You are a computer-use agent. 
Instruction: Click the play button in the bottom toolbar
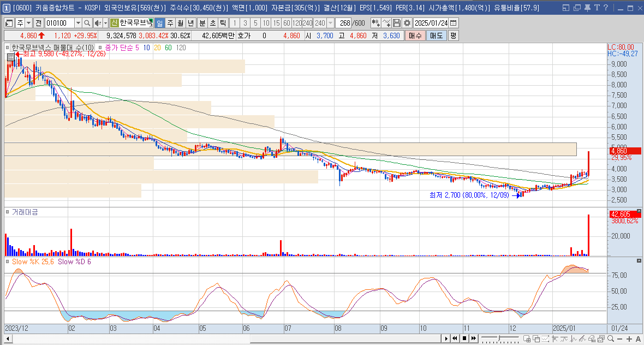click(446, 338)
